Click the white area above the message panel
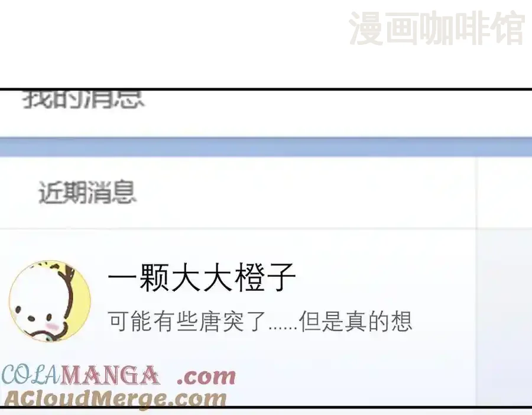532x415 pixels. 170,44
